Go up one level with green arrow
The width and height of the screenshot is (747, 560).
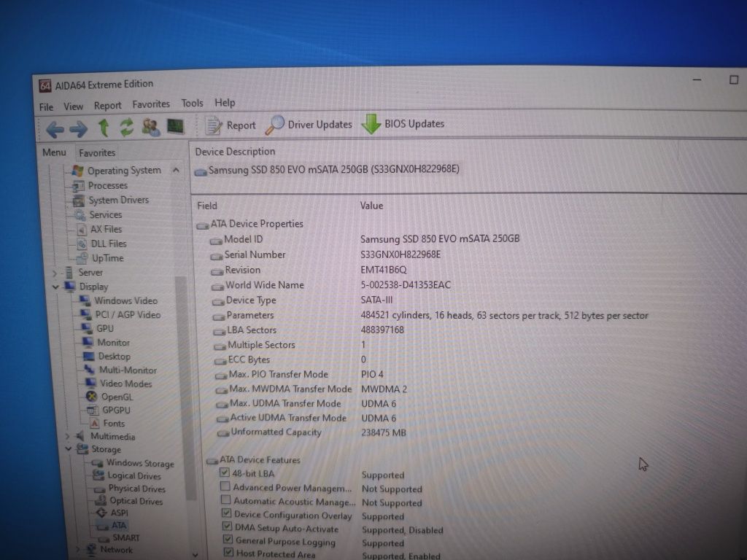pyautogui.click(x=104, y=128)
